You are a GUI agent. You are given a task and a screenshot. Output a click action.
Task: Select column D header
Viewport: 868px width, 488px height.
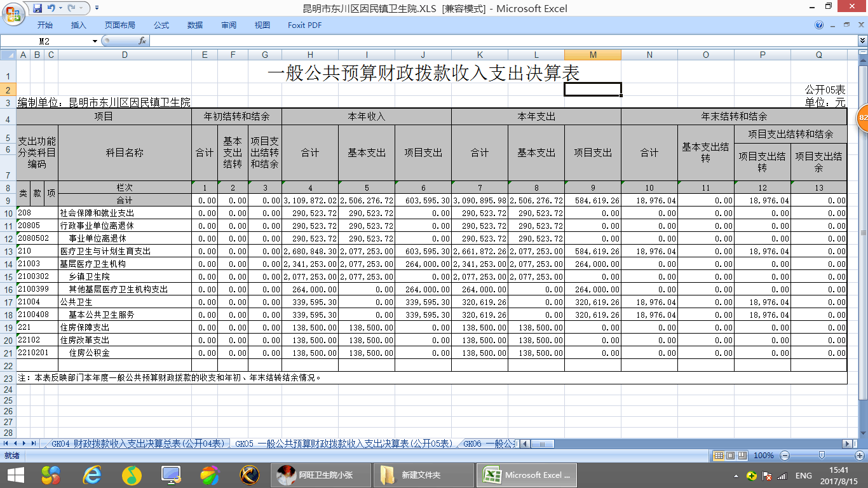pos(125,55)
